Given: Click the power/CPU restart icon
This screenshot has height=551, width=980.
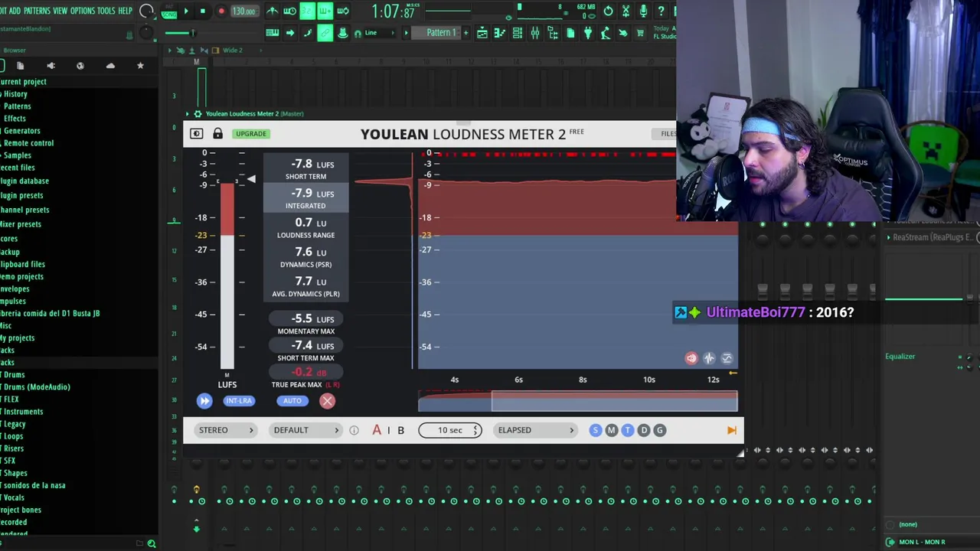Looking at the screenshot, I should [608, 11].
